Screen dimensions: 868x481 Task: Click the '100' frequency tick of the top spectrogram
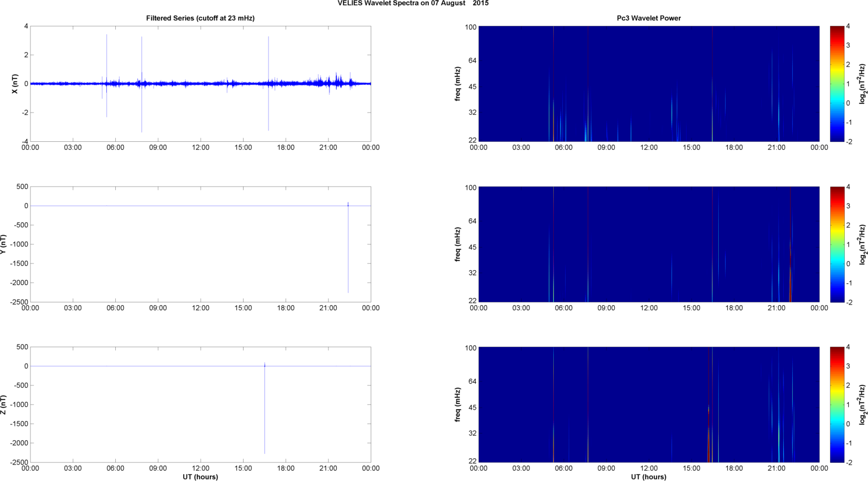tap(471, 27)
